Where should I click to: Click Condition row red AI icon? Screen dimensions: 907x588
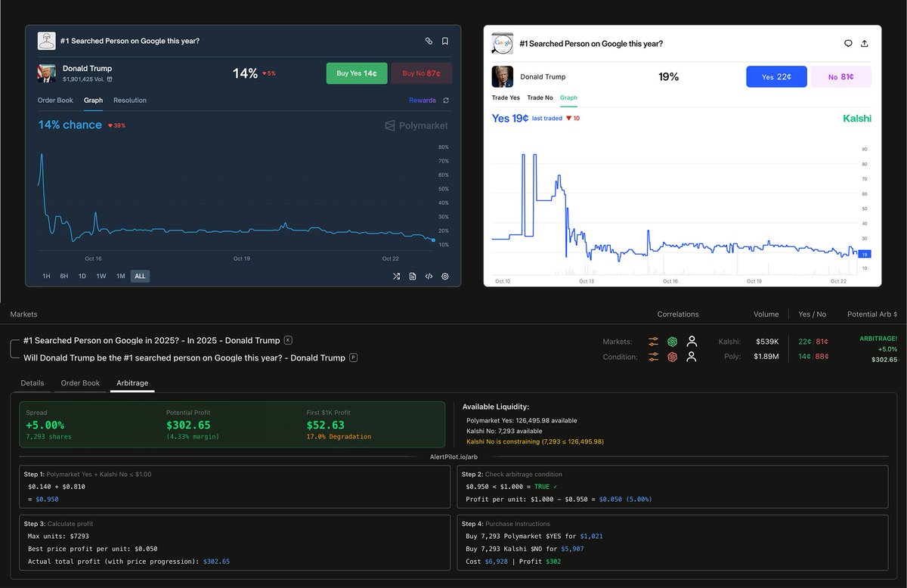point(672,357)
